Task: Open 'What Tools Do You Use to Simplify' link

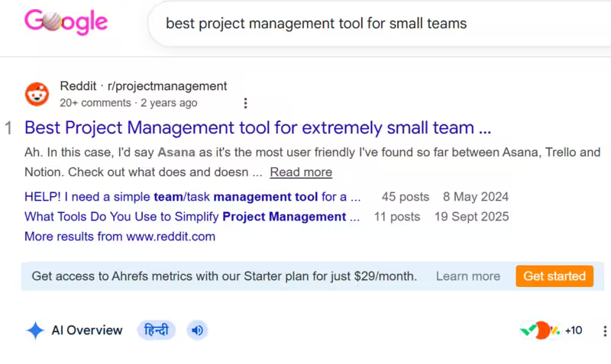Action: click(x=192, y=217)
